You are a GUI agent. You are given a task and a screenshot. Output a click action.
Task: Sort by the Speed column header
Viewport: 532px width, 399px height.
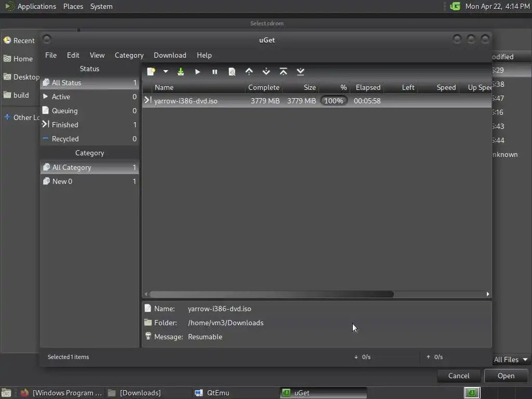(x=438, y=87)
